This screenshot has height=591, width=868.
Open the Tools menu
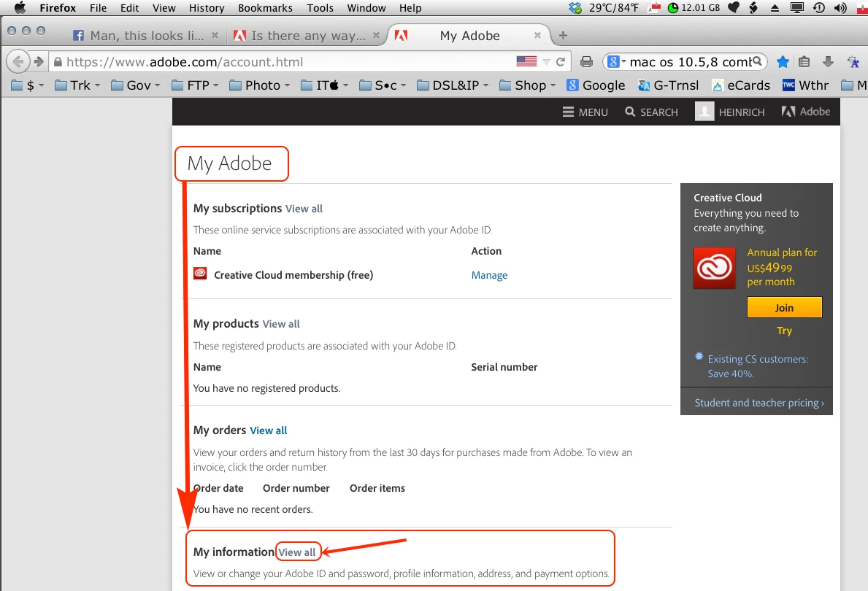point(320,8)
